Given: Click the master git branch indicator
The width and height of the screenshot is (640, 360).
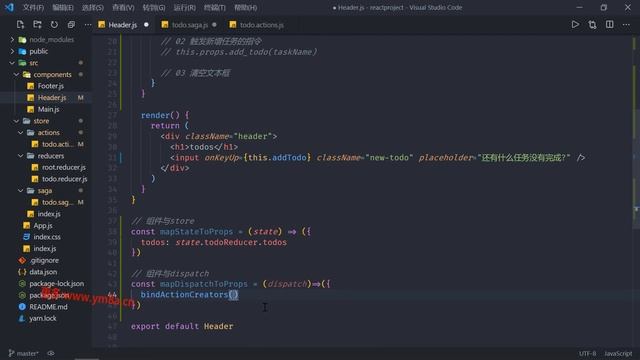Looking at the screenshot, I should click(24, 353).
